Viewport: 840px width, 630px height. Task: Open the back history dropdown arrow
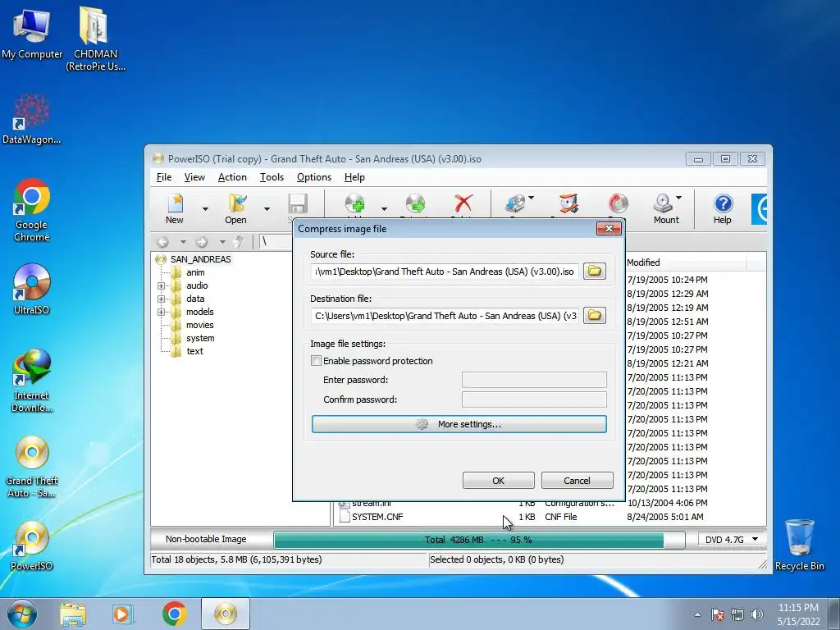tap(183, 242)
